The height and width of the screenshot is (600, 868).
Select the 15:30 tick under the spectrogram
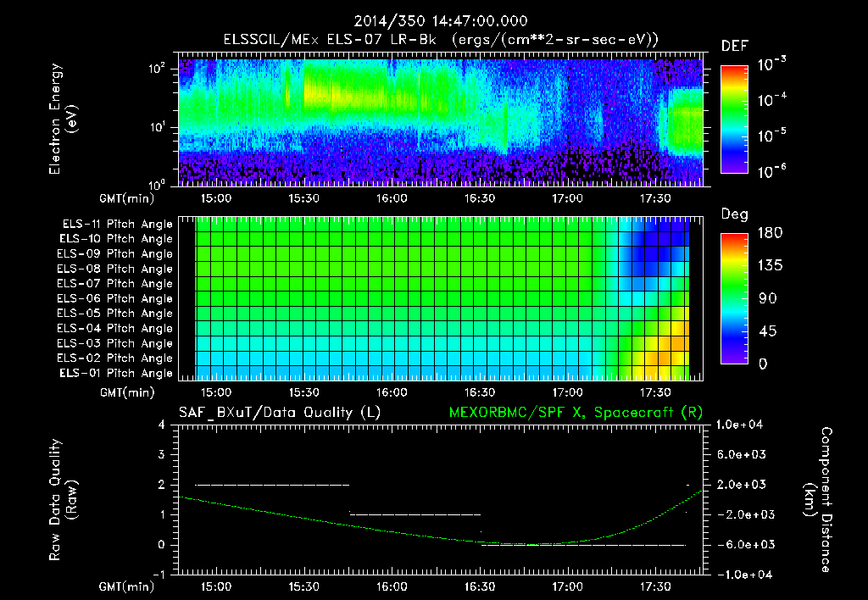[304, 198]
